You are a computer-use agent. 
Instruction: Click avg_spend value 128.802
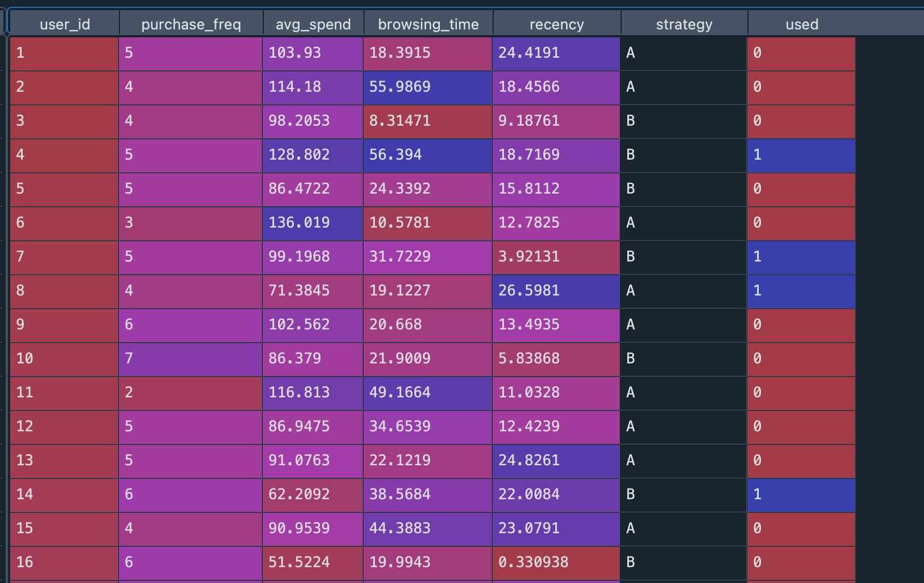coord(313,156)
